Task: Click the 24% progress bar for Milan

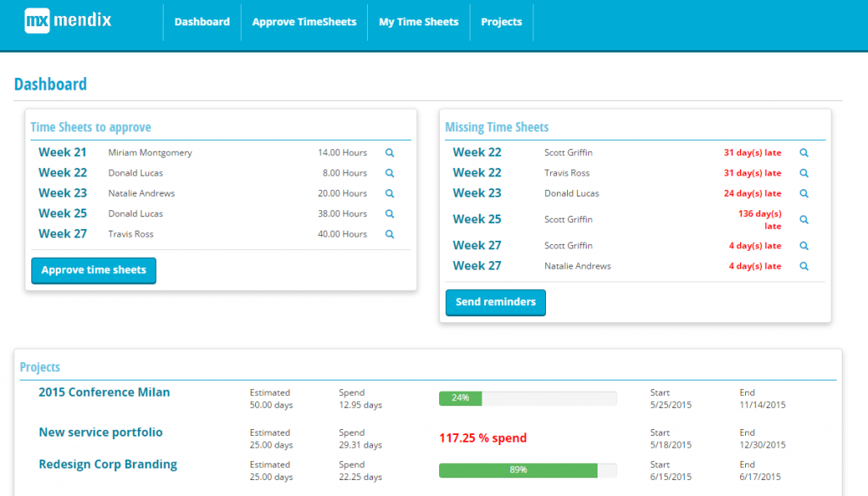Action: [527, 398]
